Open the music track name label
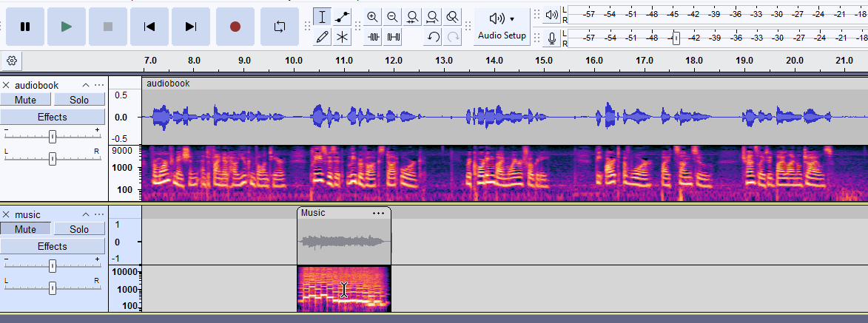The height and width of the screenshot is (323, 868). pyautogui.click(x=27, y=214)
